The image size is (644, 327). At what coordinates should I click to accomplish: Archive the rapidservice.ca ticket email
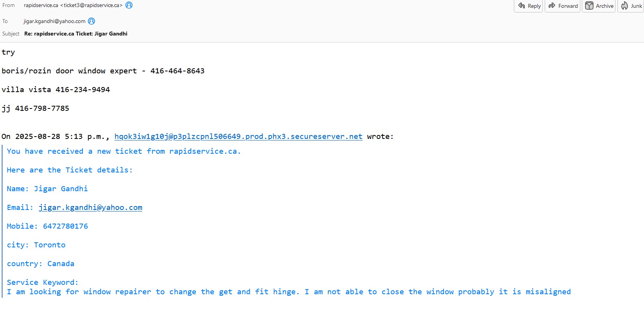[x=599, y=6]
